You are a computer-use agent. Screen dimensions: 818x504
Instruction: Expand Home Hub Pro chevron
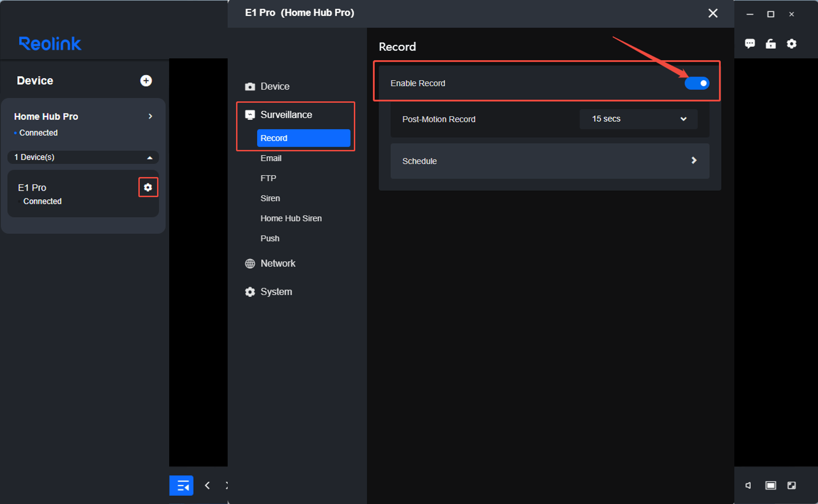151,116
